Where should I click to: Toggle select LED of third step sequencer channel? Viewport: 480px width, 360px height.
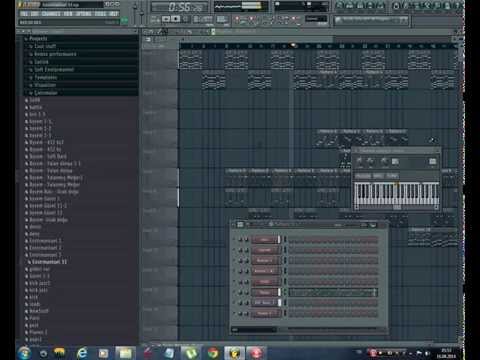(x=285, y=261)
